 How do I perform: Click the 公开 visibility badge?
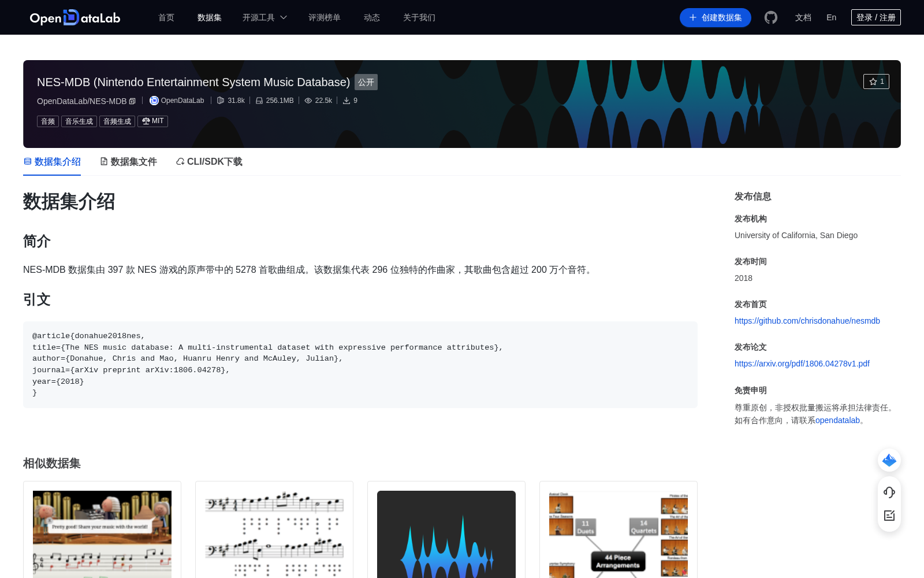point(366,82)
